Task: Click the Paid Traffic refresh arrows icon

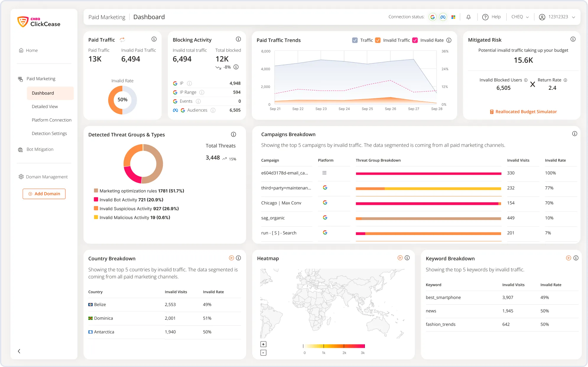Action: coord(122,40)
